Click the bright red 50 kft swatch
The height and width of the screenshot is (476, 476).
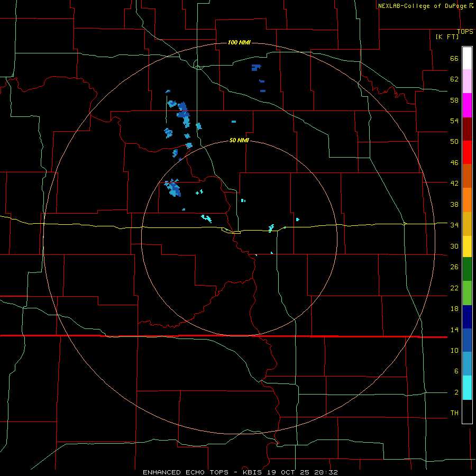pos(467,152)
